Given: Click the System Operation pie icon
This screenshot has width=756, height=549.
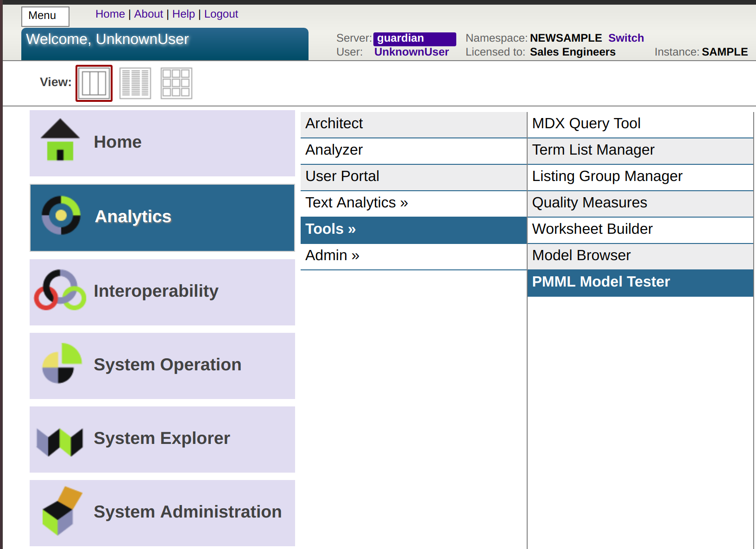Looking at the screenshot, I should (x=62, y=363).
